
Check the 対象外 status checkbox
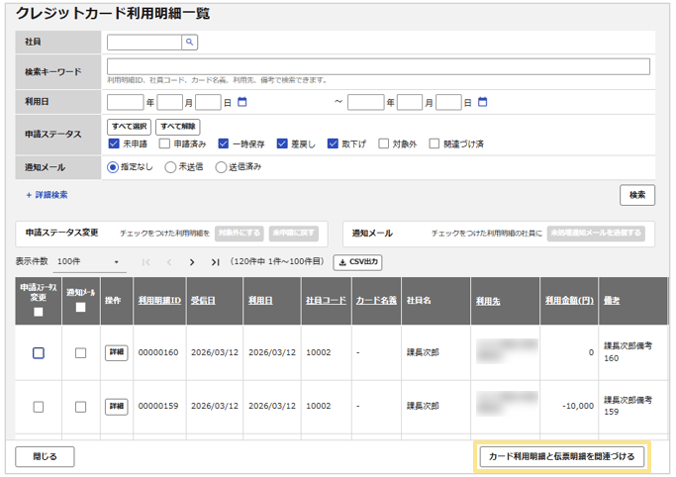pyautogui.click(x=383, y=144)
